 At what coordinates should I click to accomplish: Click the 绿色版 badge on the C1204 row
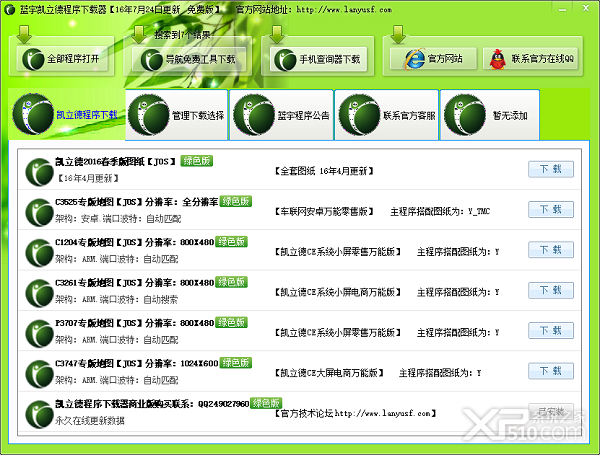tap(232, 241)
